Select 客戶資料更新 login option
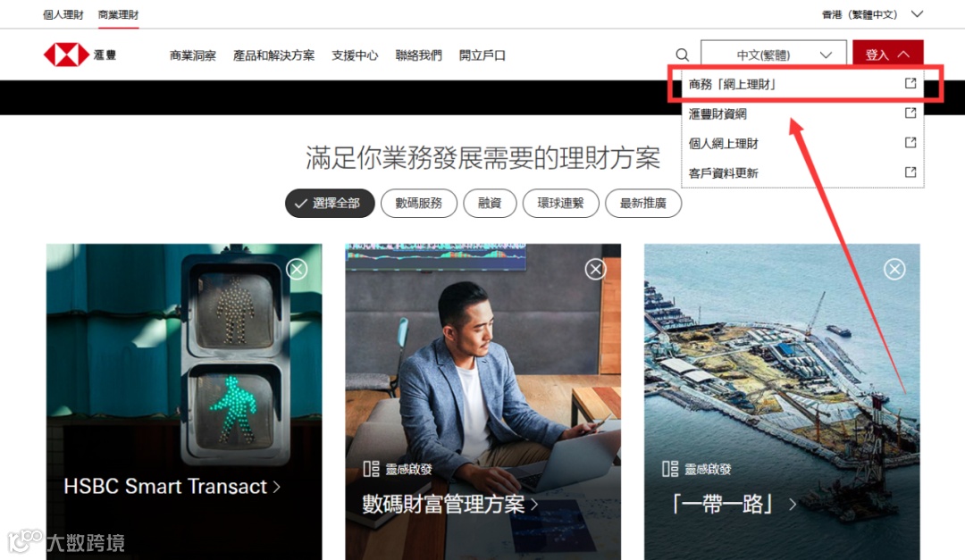This screenshot has height=560, width=965. pyautogui.click(x=802, y=172)
